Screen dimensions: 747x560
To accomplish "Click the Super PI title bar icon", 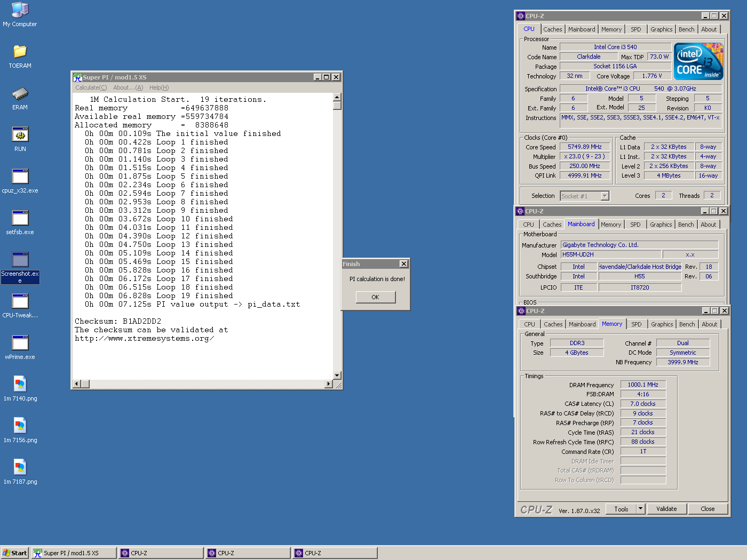I will coord(77,77).
